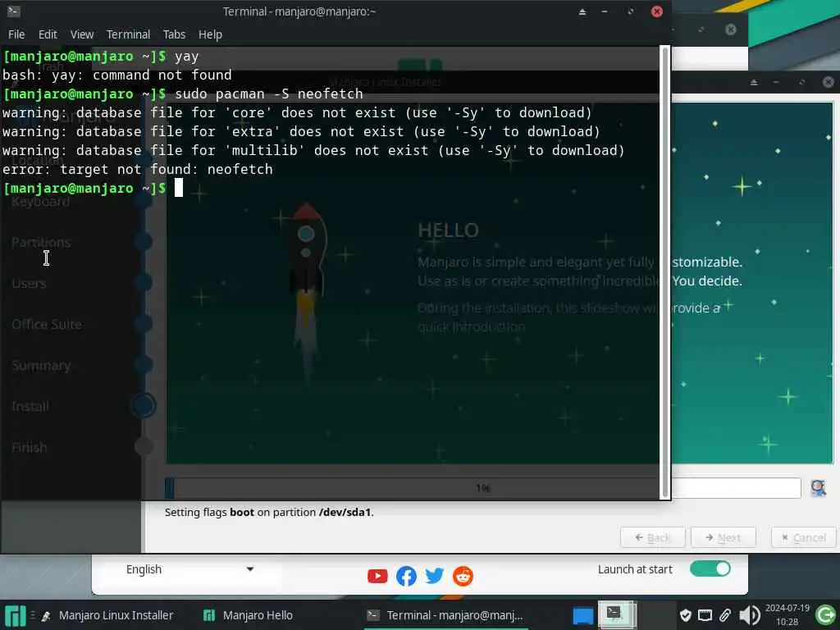
Task: Click the 'bash: yay: command not found' line
Action: tap(117, 75)
